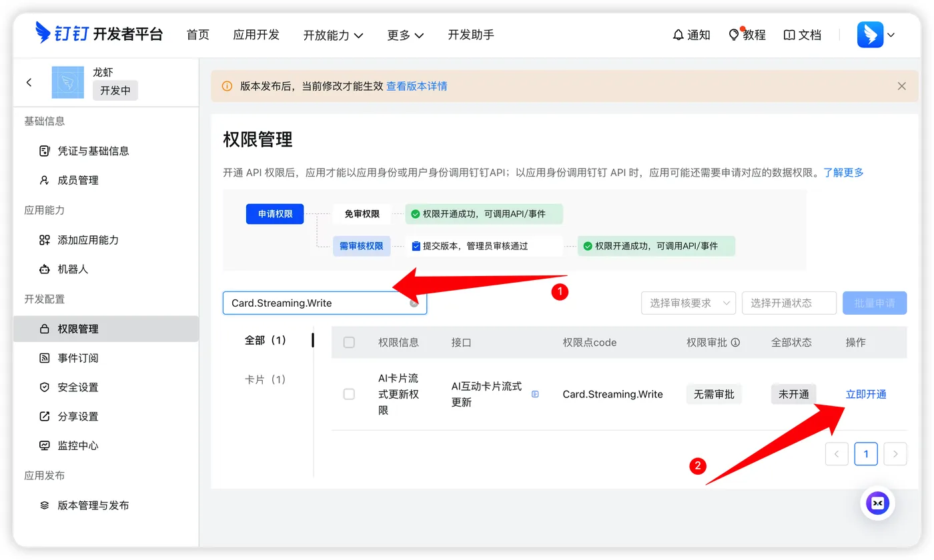This screenshot has width=934, height=560.
Task: Dismiss the version notice banner
Action: pyautogui.click(x=902, y=86)
